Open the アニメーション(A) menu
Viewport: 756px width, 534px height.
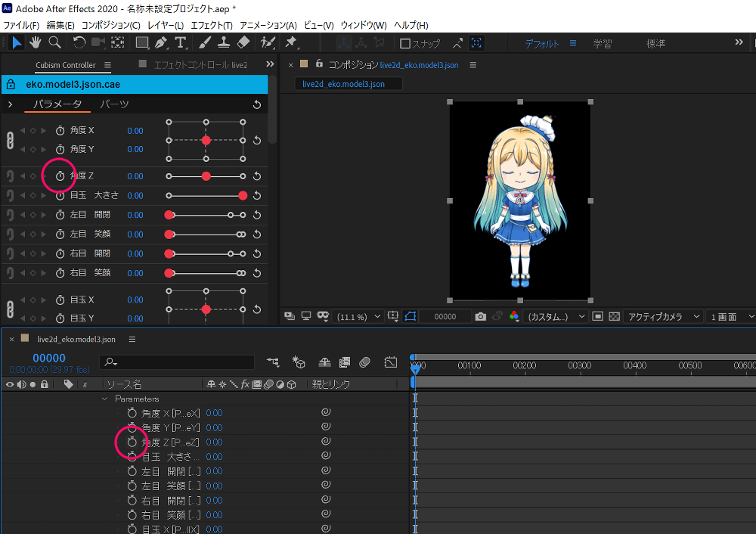268,25
